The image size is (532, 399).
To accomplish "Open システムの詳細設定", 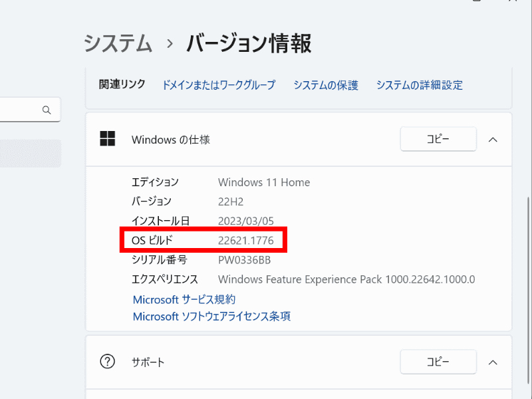I will click(x=420, y=85).
